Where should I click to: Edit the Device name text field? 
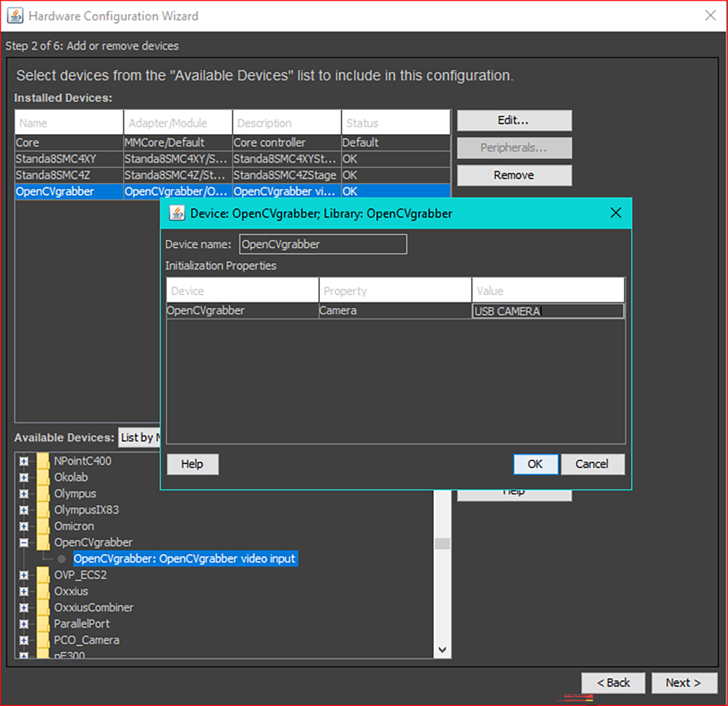click(x=323, y=244)
